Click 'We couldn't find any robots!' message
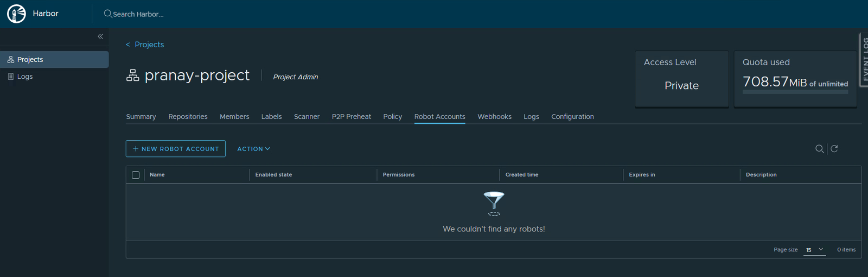This screenshot has height=277, width=868. click(x=494, y=229)
